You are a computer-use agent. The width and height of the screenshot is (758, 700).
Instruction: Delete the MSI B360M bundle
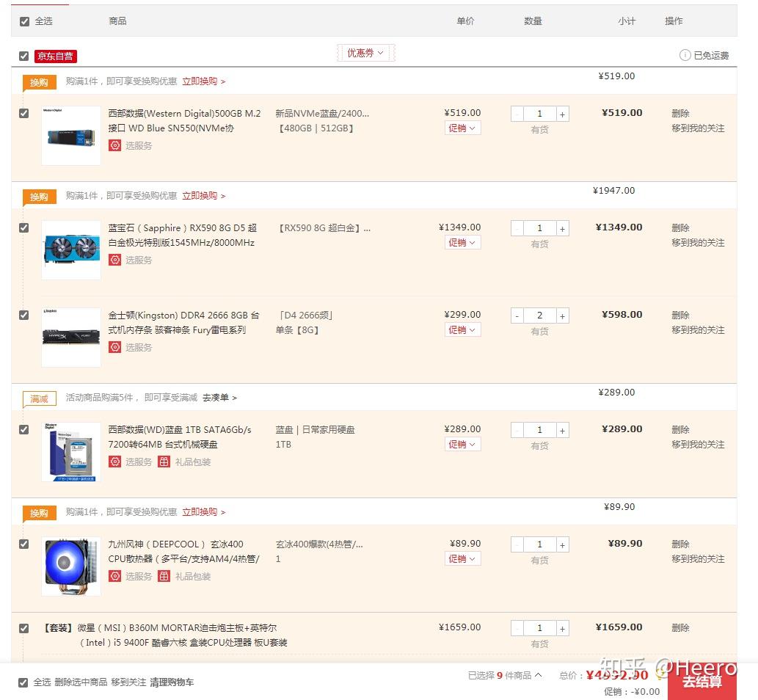680,627
